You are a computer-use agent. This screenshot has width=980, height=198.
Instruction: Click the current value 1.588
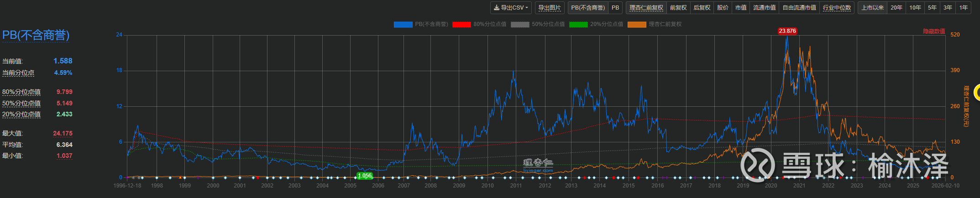[x=63, y=61]
